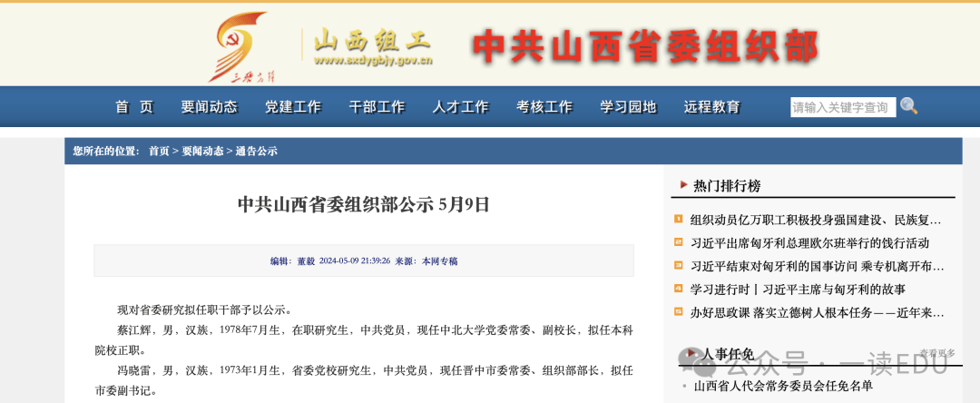Open 人才工作 menu item
The image size is (980, 403).
click(461, 107)
